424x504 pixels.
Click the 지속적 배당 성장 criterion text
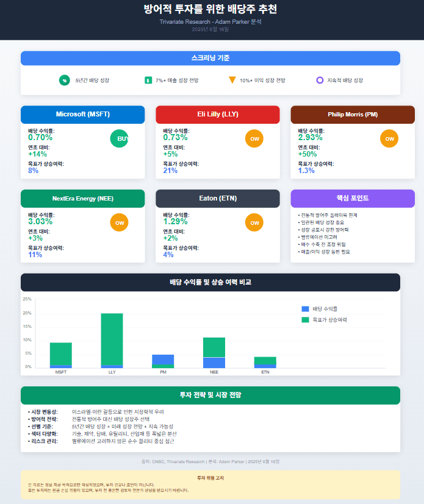pyautogui.click(x=345, y=80)
